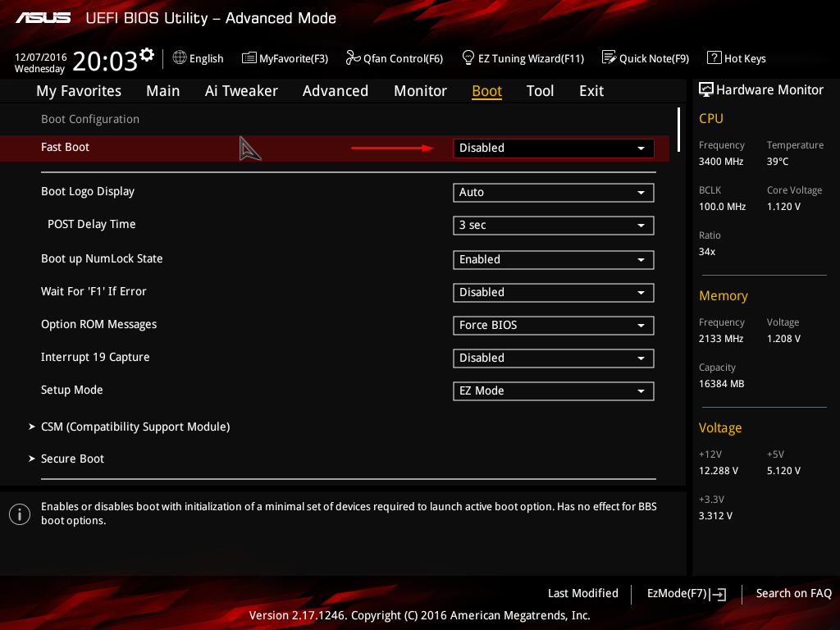Open Wait For 'F1' If Error dropdown
Screen dimensions: 840x630
click(x=554, y=293)
